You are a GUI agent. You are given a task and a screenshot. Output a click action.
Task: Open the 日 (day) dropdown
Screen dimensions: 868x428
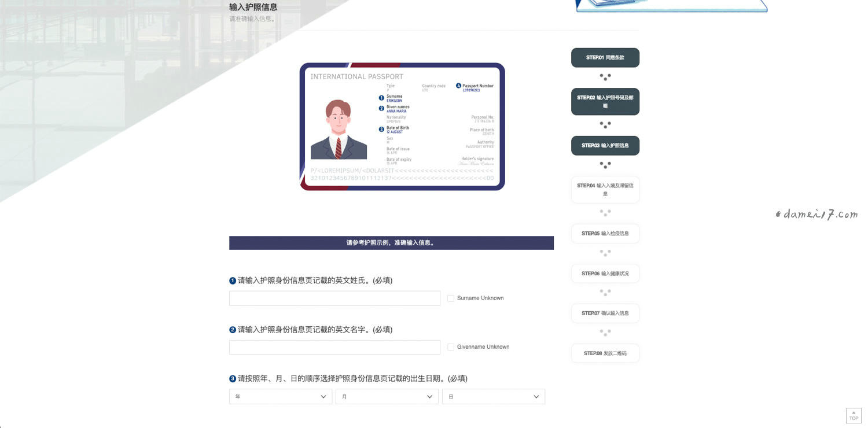pyautogui.click(x=493, y=397)
